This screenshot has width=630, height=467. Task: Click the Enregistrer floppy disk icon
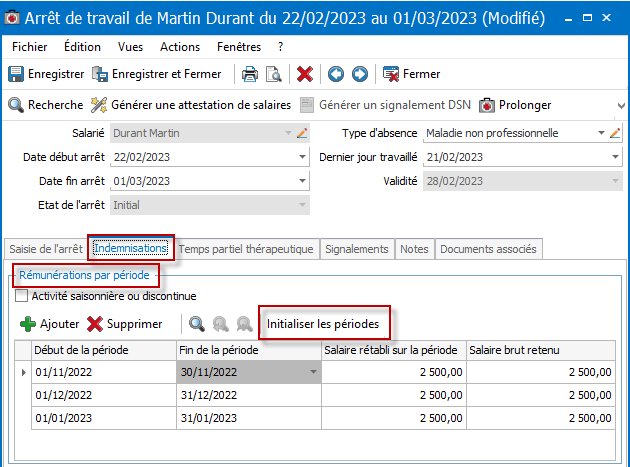pos(16,74)
